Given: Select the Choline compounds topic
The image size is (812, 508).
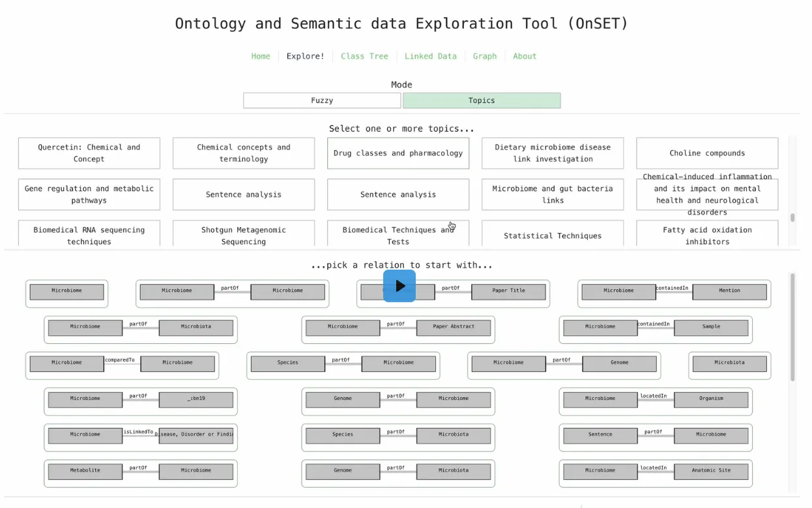Looking at the screenshot, I should (706, 153).
